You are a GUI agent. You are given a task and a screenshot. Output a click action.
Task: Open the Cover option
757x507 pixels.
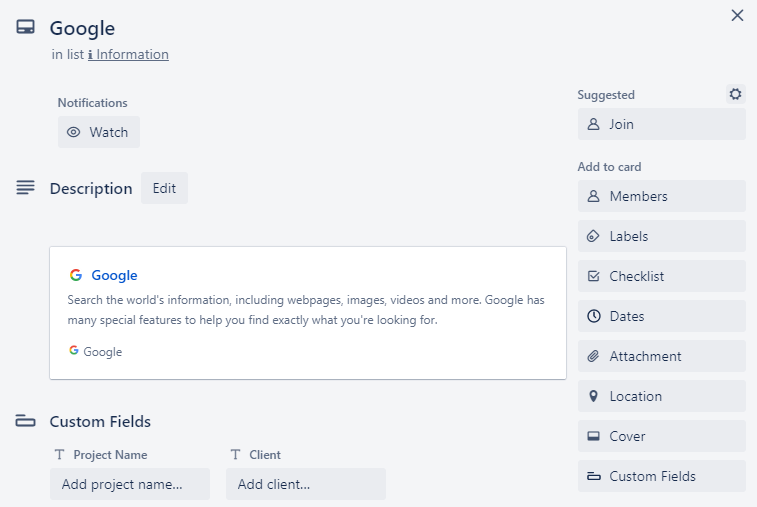[x=661, y=437]
